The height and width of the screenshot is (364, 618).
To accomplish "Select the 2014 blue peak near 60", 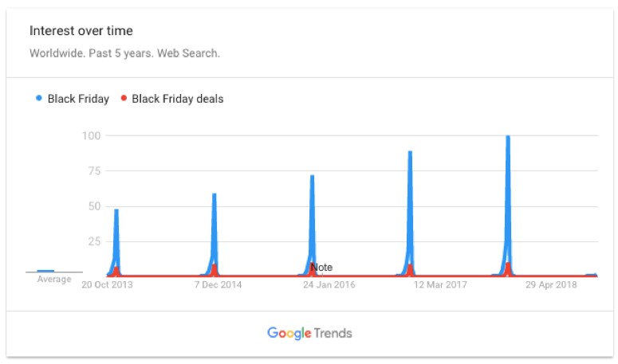I will coord(215,195).
